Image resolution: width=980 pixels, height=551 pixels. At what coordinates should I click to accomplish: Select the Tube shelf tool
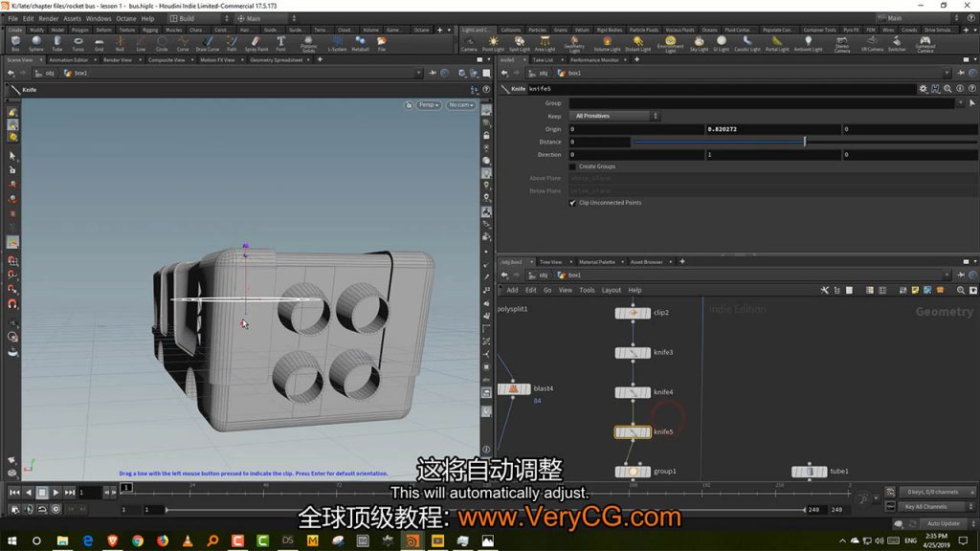coord(56,43)
